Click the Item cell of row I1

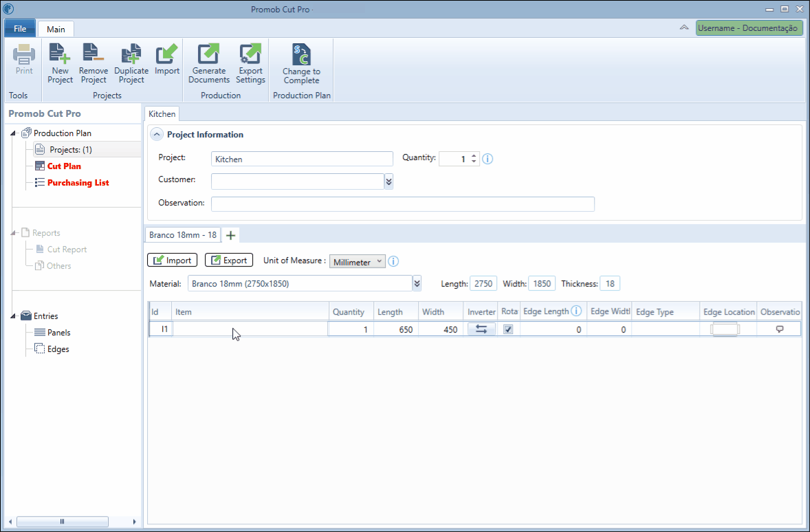coord(250,329)
